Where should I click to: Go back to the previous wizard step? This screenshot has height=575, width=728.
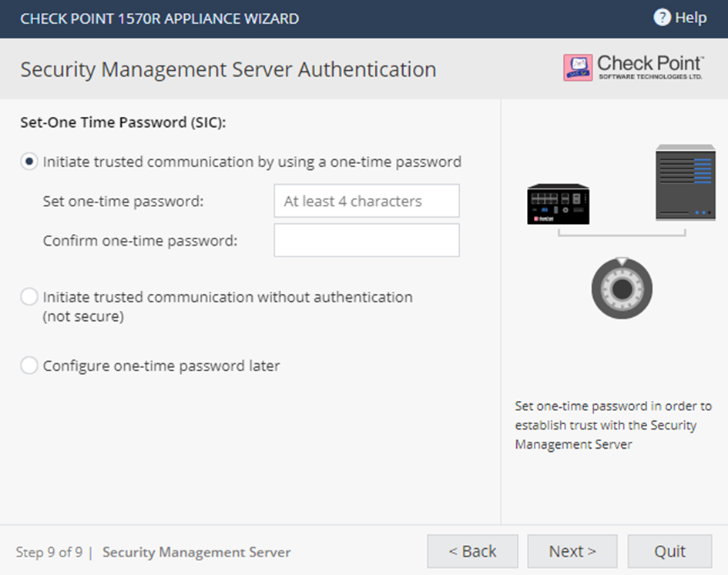click(x=472, y=551)
